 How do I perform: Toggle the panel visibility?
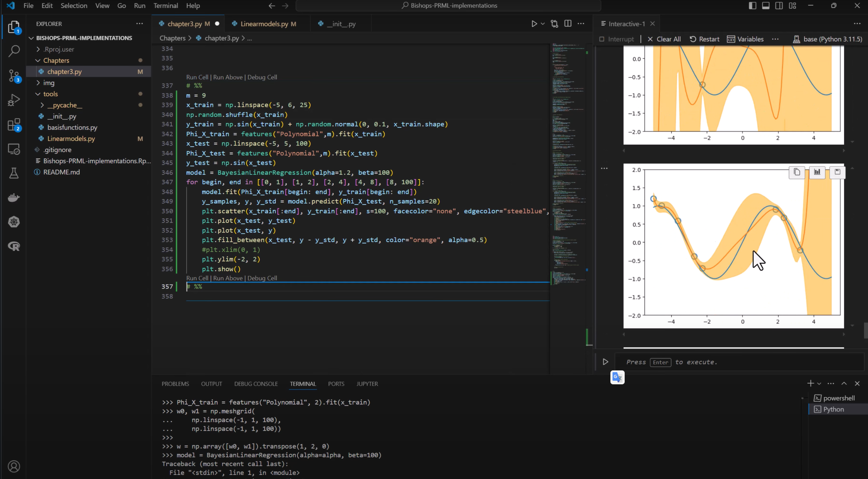pyautogui.click(x=766, y=5)
